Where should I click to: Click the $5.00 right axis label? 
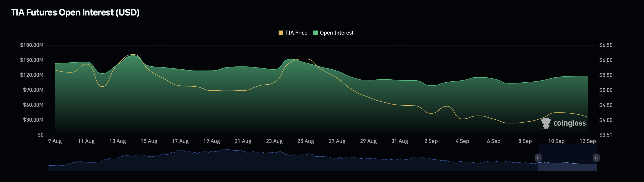click(606, 90)
